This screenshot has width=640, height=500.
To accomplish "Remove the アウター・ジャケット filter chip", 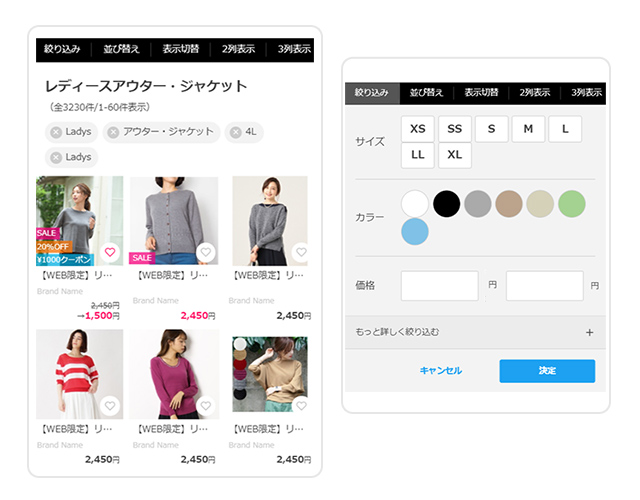I will pyautogui.click(x=113, y=132).
